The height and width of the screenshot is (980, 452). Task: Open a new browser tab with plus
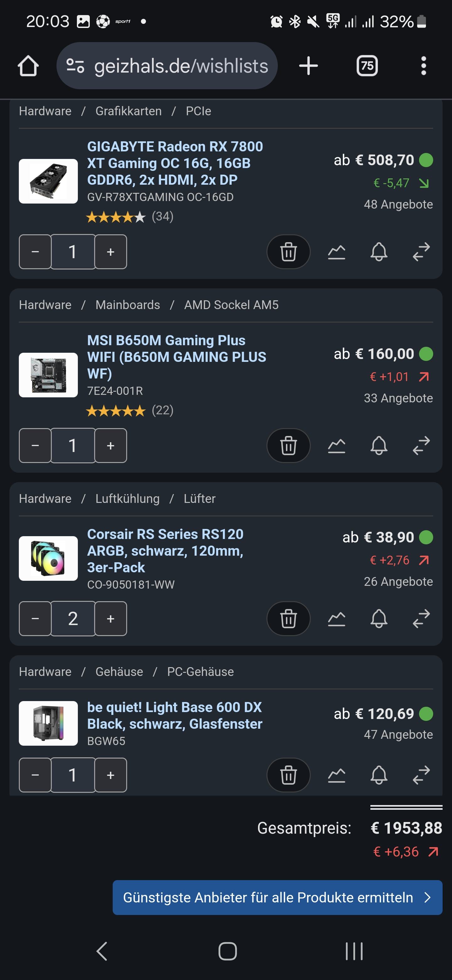point(308,66)
